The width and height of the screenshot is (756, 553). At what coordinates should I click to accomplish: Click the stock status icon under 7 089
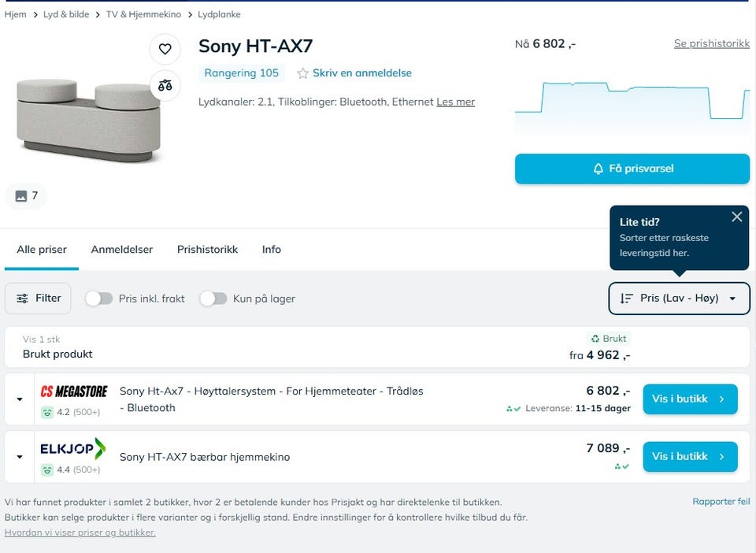621,466
